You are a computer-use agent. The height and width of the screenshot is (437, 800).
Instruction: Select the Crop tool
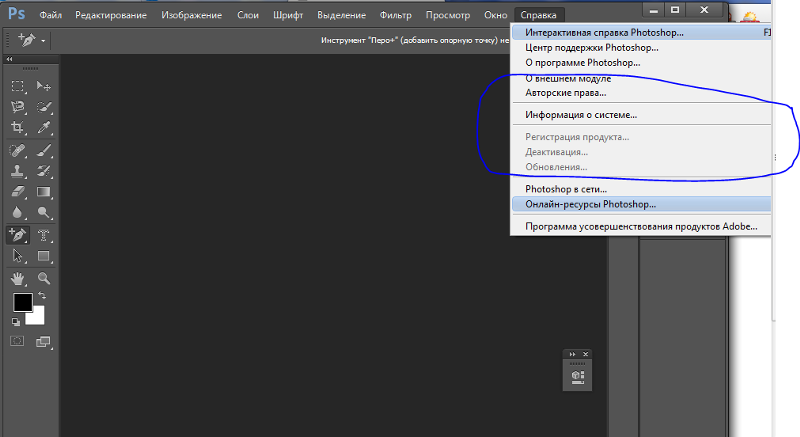[18, 127]
